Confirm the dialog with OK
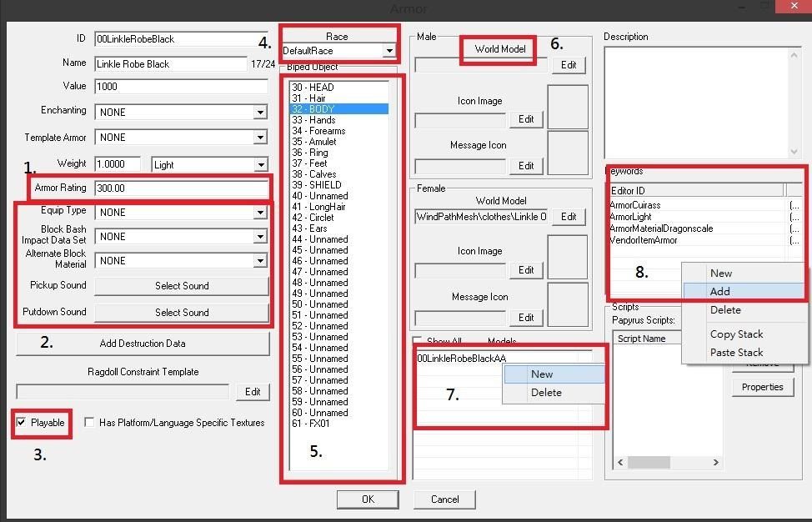Viewport: 812px width, 522px height. coord(368,499)
